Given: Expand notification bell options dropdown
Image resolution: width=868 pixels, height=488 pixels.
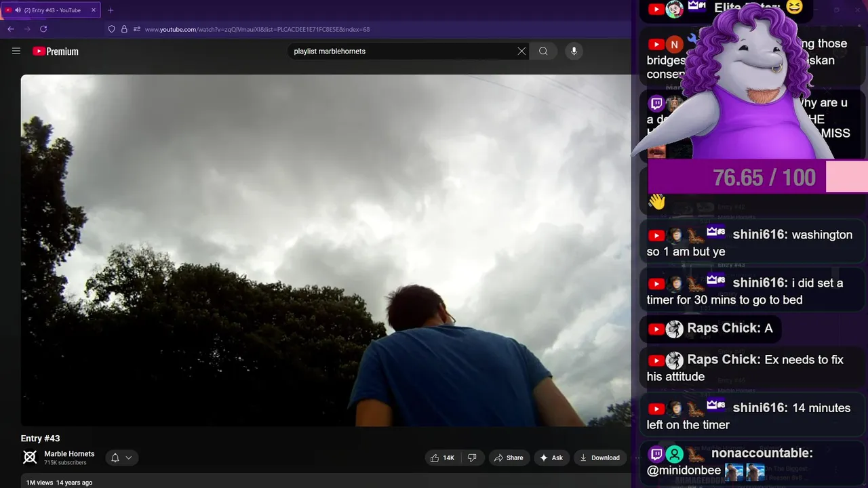Looking at the screenshot, I should coord(122,458).
